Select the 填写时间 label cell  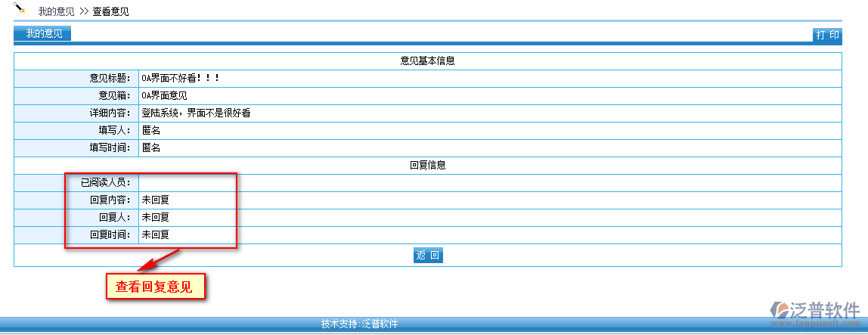[x=76, y=148]
